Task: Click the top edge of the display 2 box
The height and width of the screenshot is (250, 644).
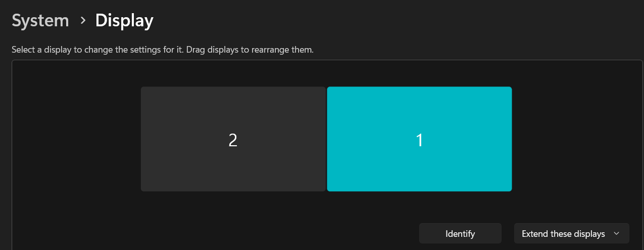Action: pos(233,88)
